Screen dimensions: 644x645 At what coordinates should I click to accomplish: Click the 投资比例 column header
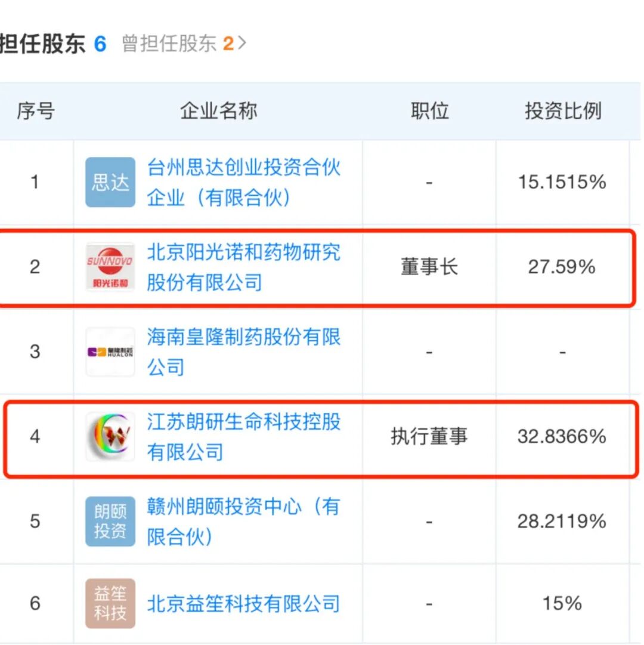(562, 111)
